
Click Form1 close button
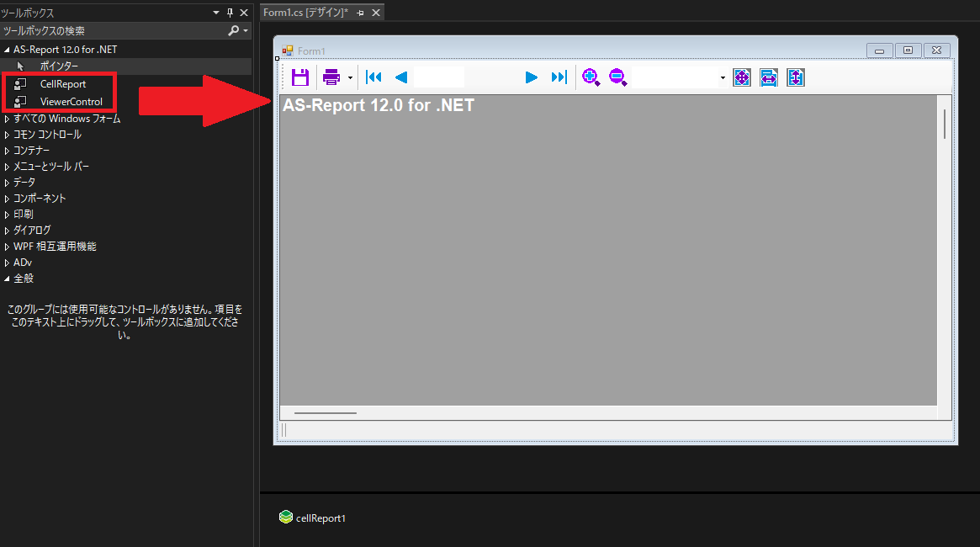point(937,50)
